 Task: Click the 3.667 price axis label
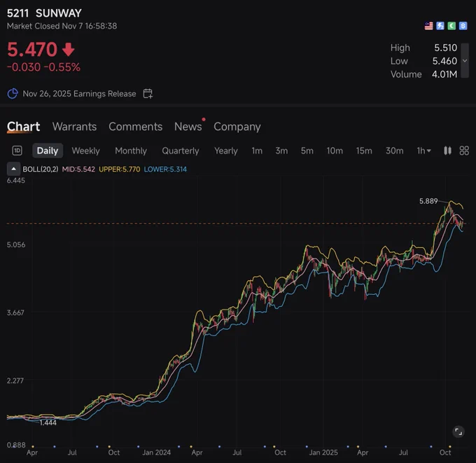pos(16,312)
